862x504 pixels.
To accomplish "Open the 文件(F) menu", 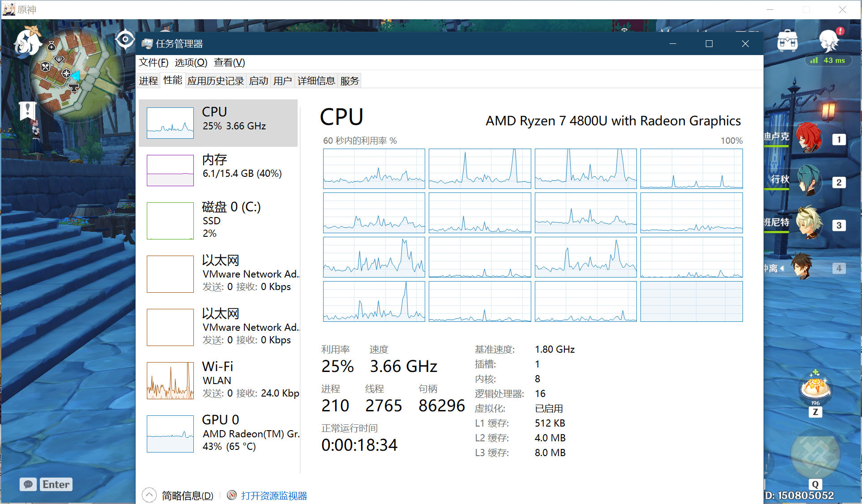I will point(154,62).
